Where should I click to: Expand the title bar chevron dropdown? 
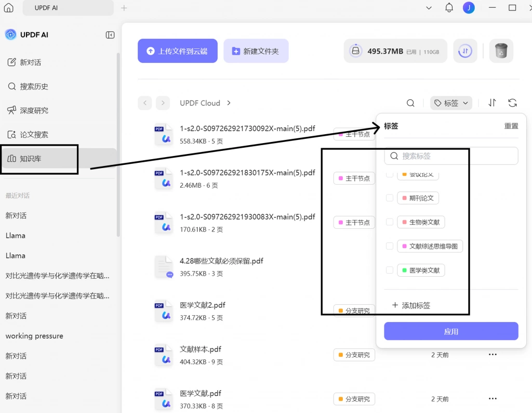[429, 8]
